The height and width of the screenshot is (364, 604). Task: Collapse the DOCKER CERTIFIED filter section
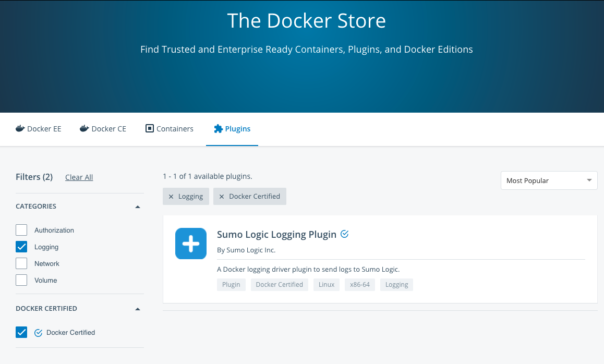[x=138, y=308]
